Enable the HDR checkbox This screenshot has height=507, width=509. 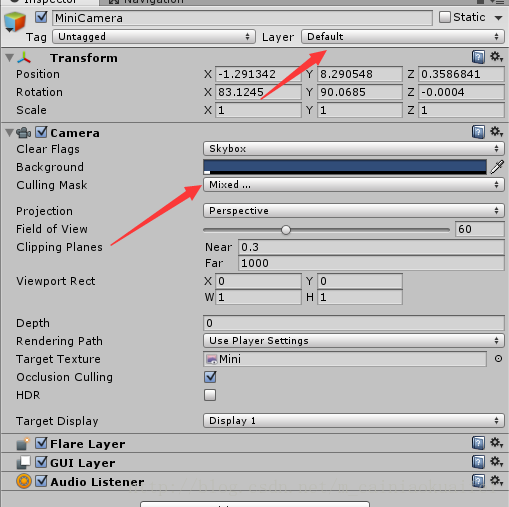(x=210, y=395)
